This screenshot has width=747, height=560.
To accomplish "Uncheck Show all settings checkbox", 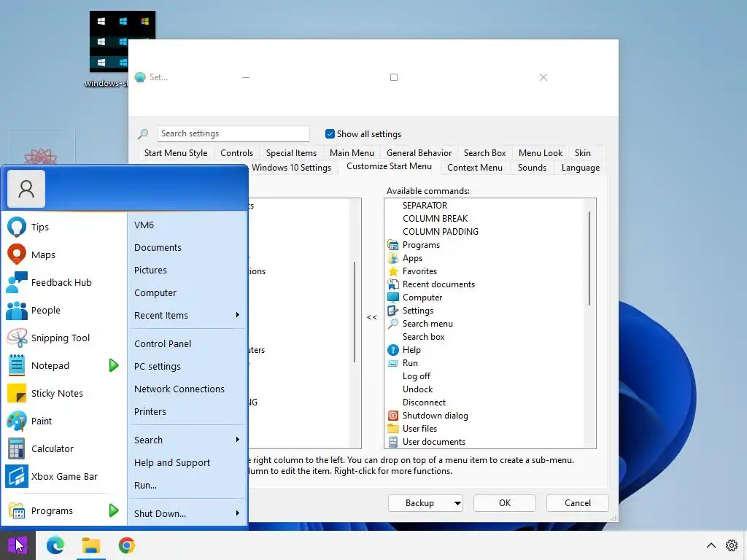I will tap(330, 134).
